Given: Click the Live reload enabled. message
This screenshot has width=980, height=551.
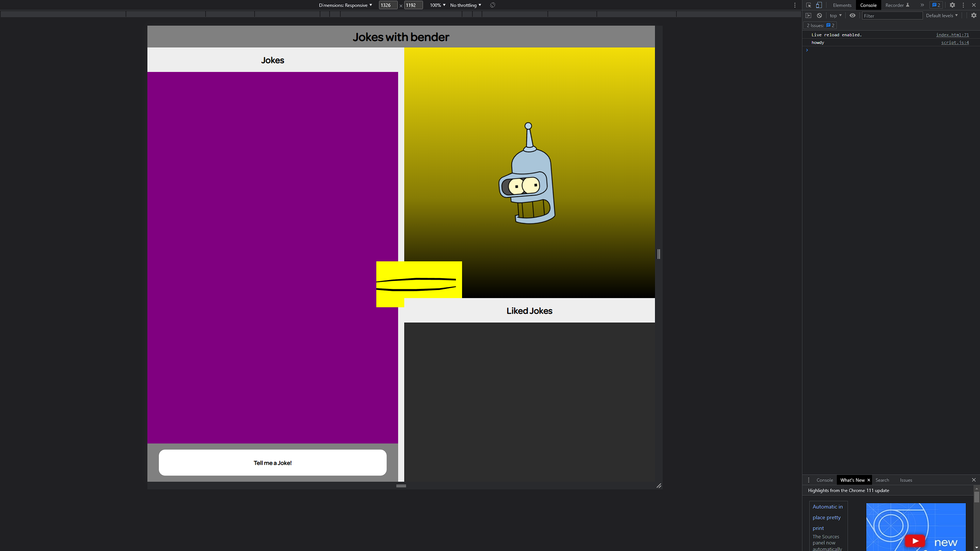Looking at the screenshot, I should point(836,35).
